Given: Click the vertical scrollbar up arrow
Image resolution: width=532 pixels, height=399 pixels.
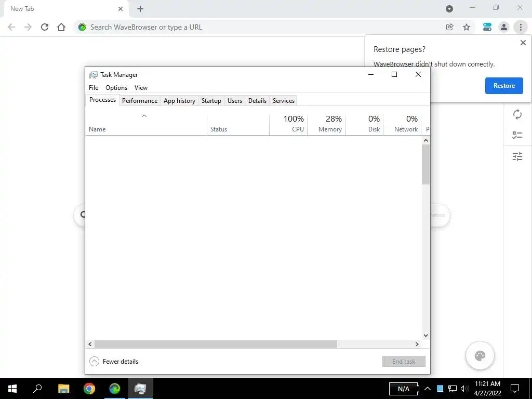Looking at the screenshot, I should tap(426, 140).
